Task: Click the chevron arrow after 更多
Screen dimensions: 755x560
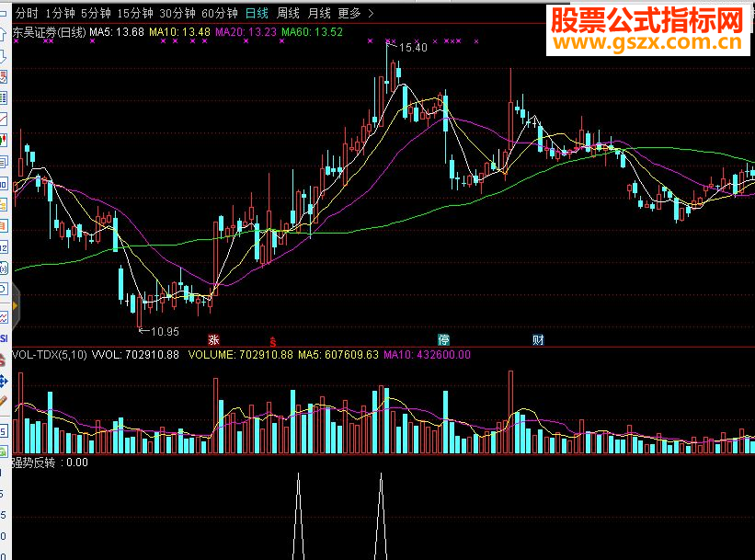Action: coord(371,14)
